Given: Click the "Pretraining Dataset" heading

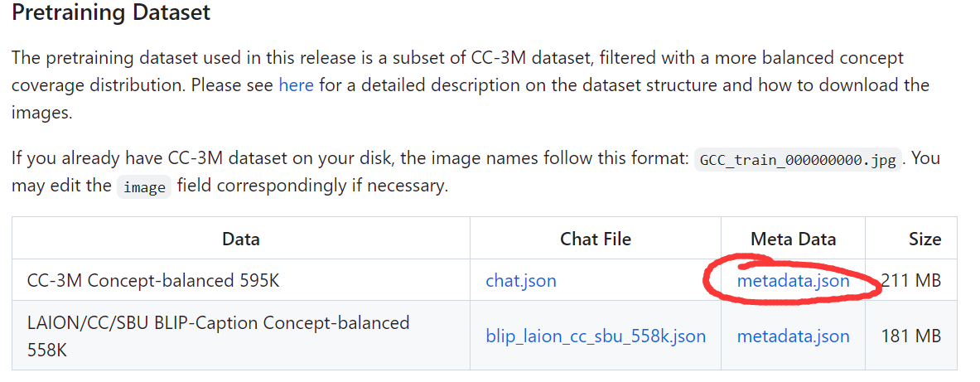Looking at the screenshot, I should pyautogui.click(x=111, y=13).
